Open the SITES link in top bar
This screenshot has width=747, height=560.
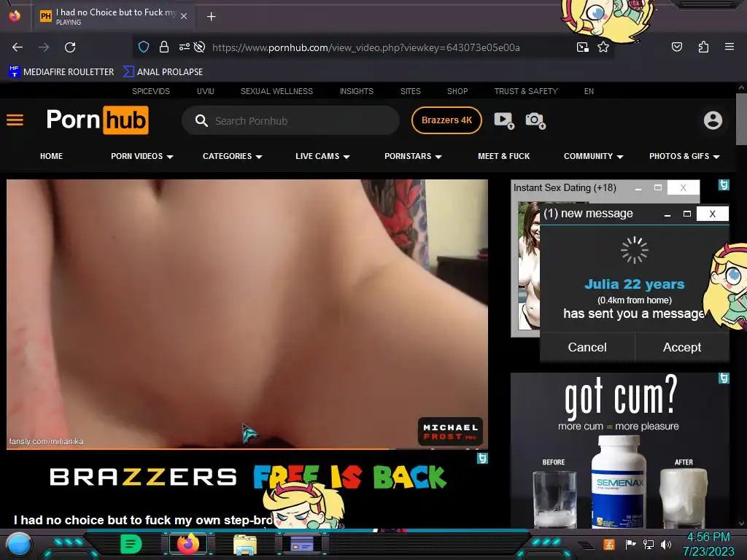click(x=410, y=91)
